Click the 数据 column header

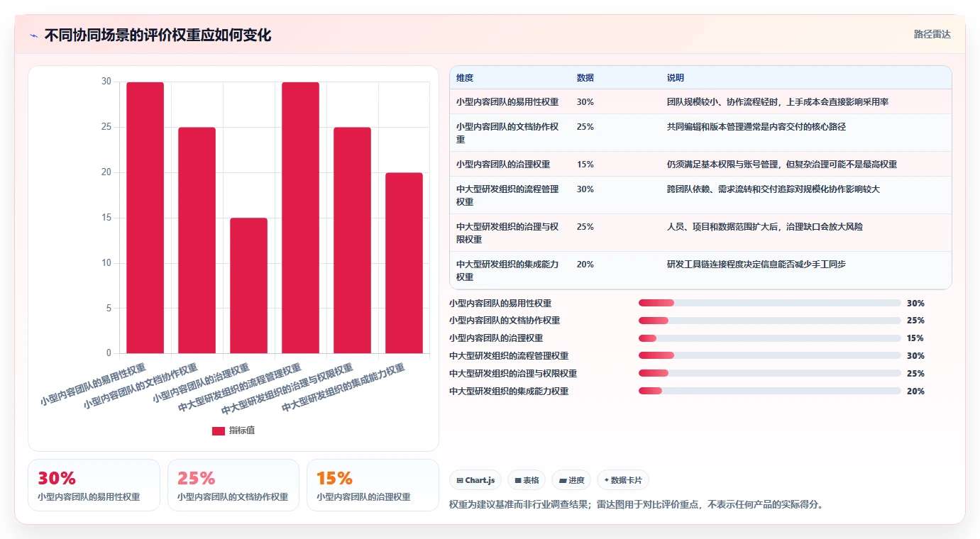585,78
